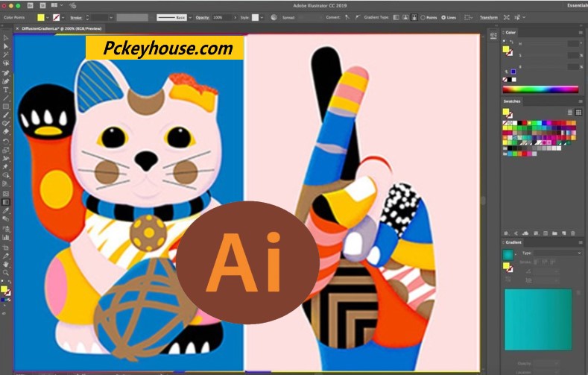Open the Essentials workspace switcher
This screenshot has height=375, width=588.
click(x=578, y=6)
